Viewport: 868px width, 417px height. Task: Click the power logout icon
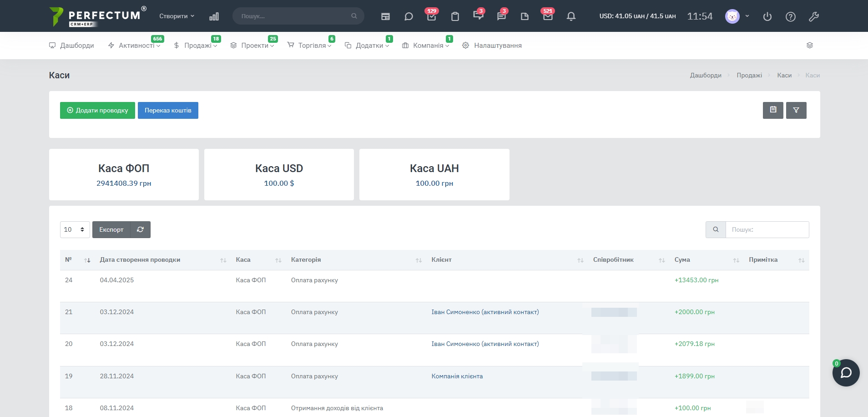[x=767, y=17]
